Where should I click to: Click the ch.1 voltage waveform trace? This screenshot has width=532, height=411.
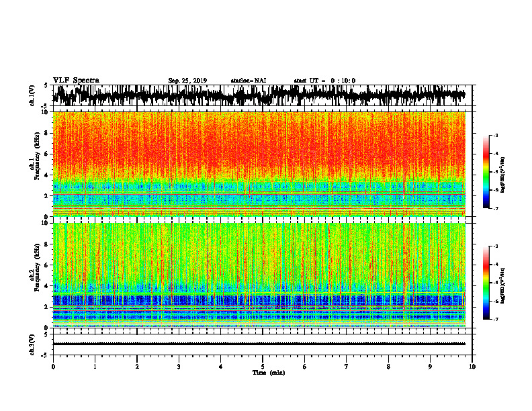[259, 95]
